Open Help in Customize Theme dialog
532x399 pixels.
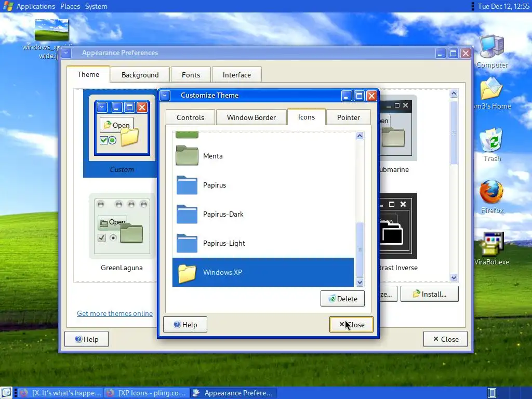tap(185, 325)
